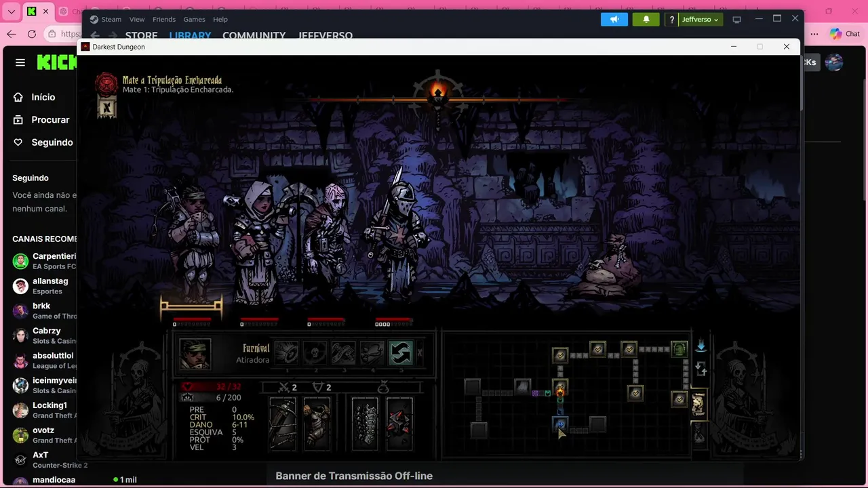The height and width of the screenshot is (488, 868).
Task: Click the Steam green notifications bell
Action: (646, 19)
